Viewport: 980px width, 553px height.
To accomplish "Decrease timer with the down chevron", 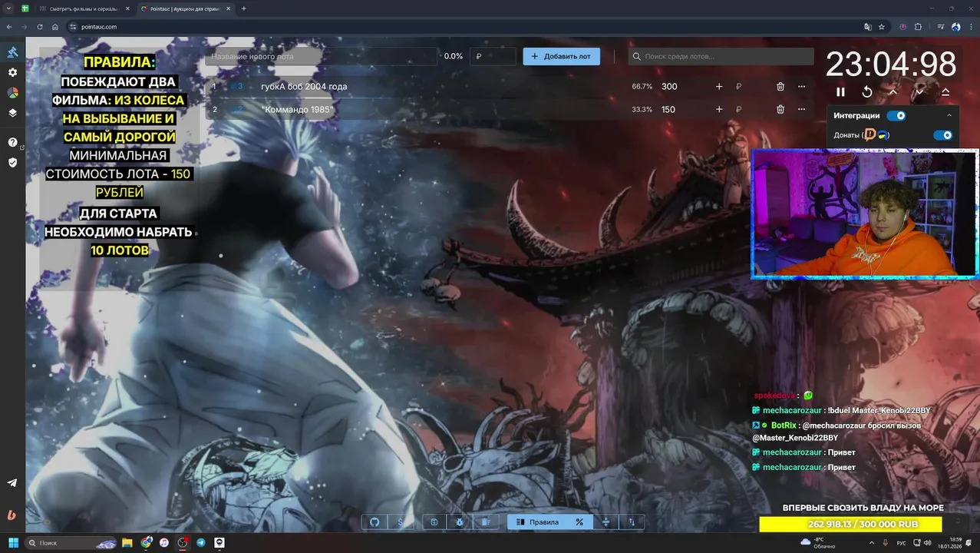I will pos(919,92).
